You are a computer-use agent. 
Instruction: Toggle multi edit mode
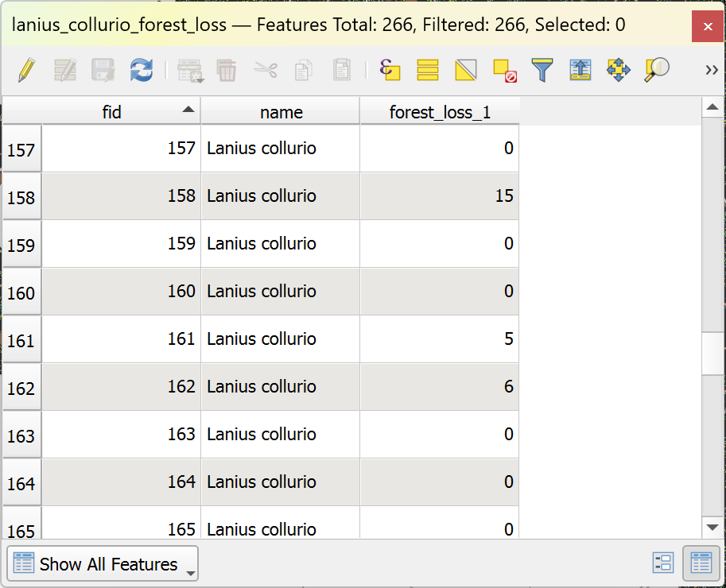65,70
